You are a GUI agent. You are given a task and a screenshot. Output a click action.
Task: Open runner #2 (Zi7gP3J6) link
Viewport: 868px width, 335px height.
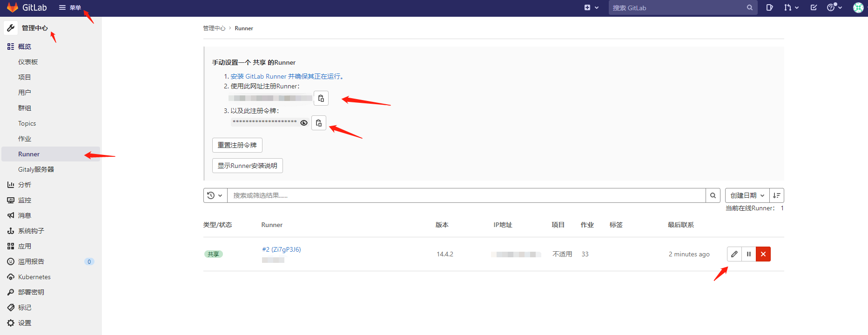282,249
